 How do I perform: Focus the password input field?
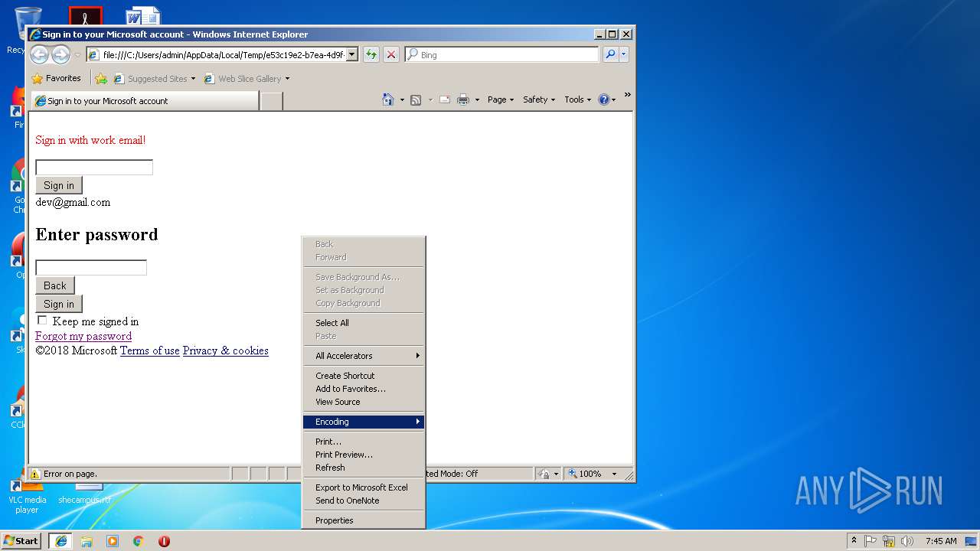[91, 267]
